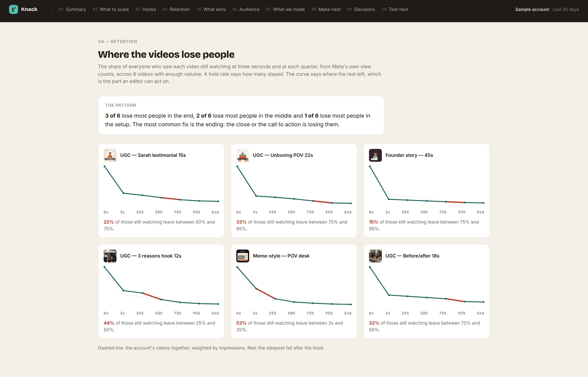
Task: Go to 02 What to scale
Action: 111,9
